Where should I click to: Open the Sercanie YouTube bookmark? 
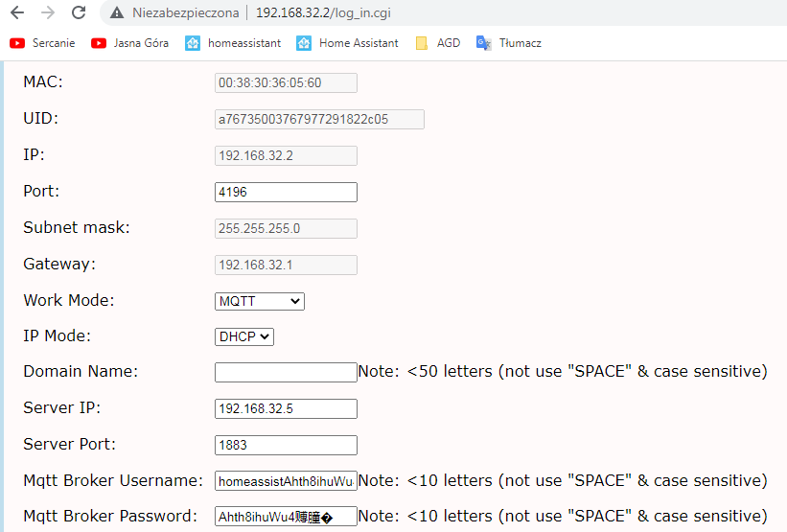(43, 43)
